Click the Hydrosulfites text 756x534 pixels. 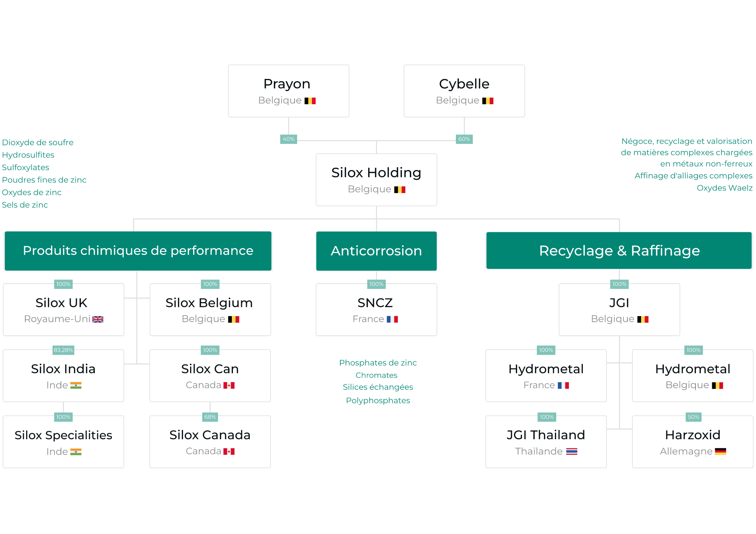pyautogui.click(x=28, y=155)
